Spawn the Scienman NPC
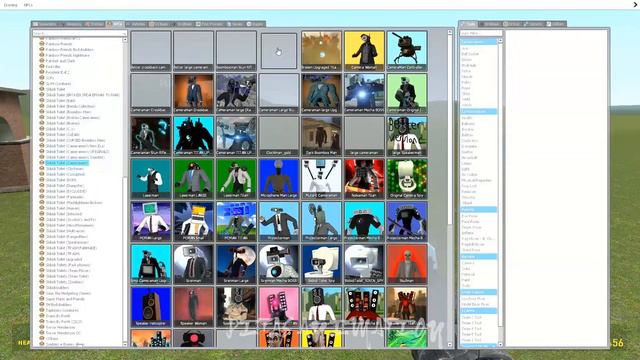 (193, 264)
